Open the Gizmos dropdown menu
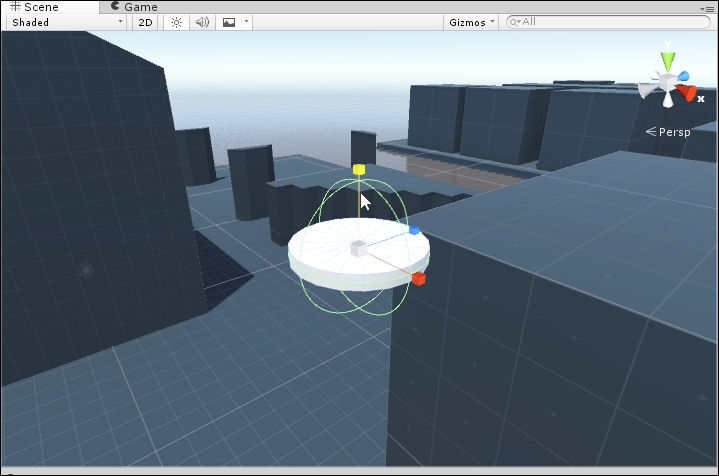 pyautogui.click(x=472, y=22)
